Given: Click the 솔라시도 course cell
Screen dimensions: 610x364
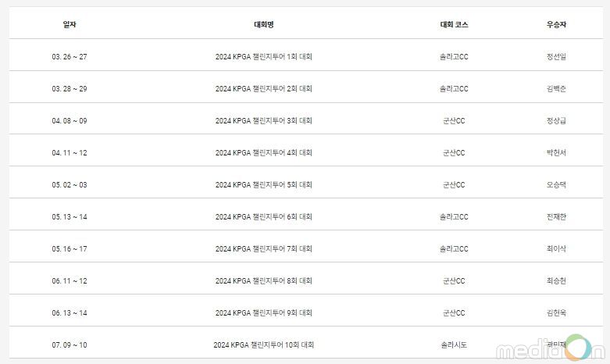Looking at the screenshot, I should (x=454, y=345).
